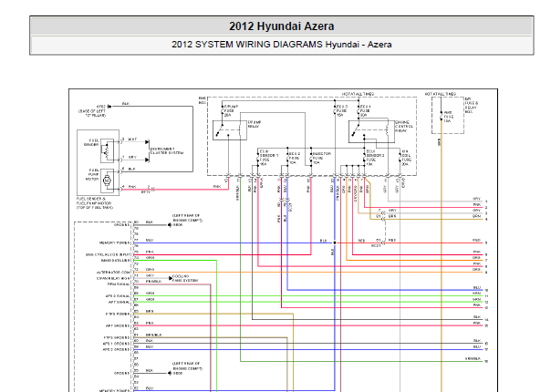Click the "BASE OF LEFT 'C' PILLAR" ground note
551x392 pixels.
click(92, 113)
